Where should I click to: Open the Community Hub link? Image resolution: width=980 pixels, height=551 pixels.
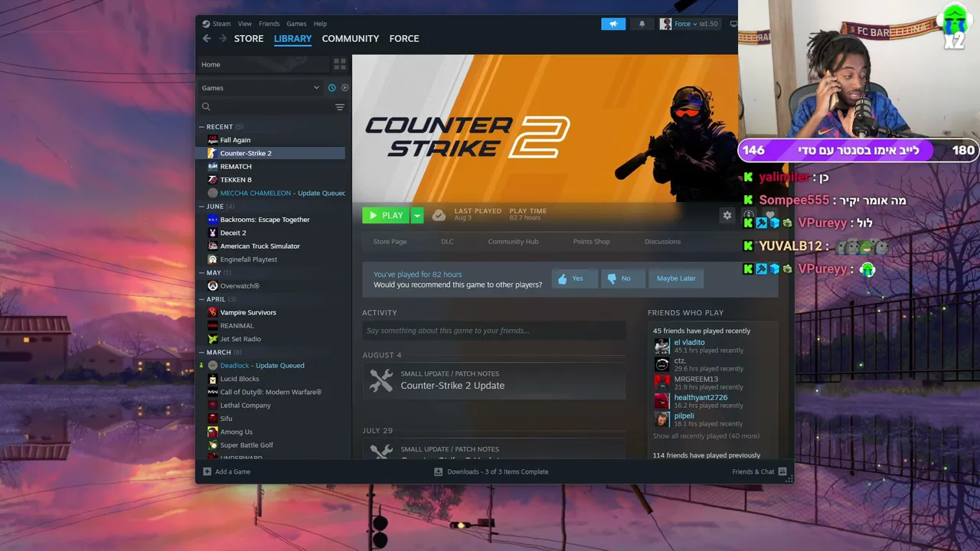513,242
